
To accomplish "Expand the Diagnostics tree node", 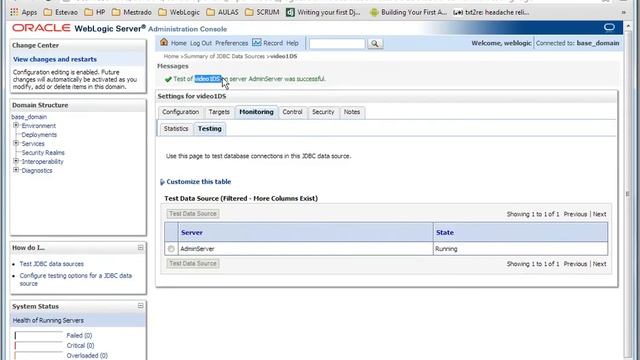I will [16, 170].
